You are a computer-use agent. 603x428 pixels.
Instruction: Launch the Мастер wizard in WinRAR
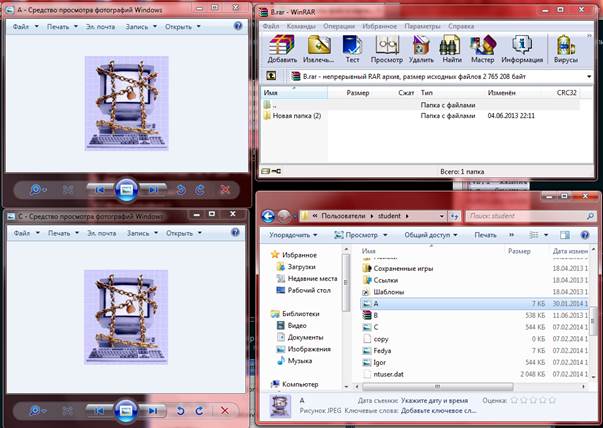click(482, 49)
